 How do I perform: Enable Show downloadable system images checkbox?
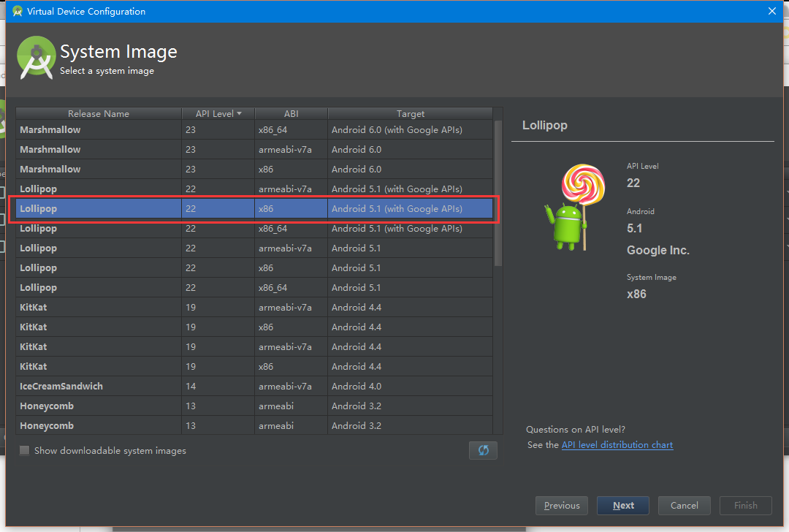tap(25, 451)
